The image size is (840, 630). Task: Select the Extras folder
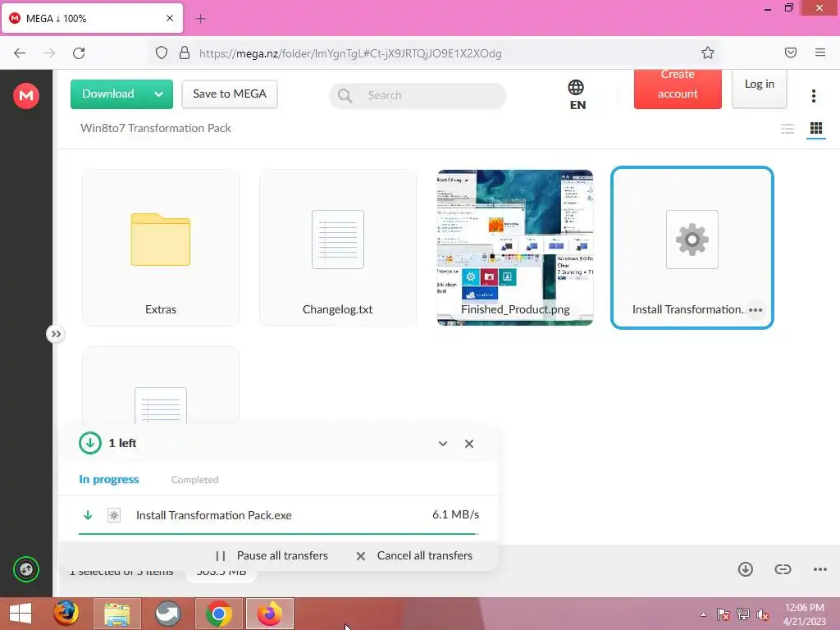[161, 248]
